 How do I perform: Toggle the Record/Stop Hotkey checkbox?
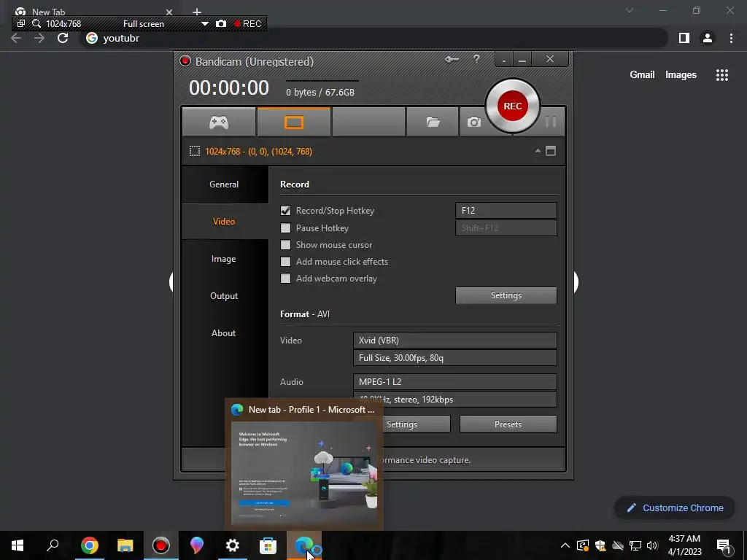tap(285, 211)
